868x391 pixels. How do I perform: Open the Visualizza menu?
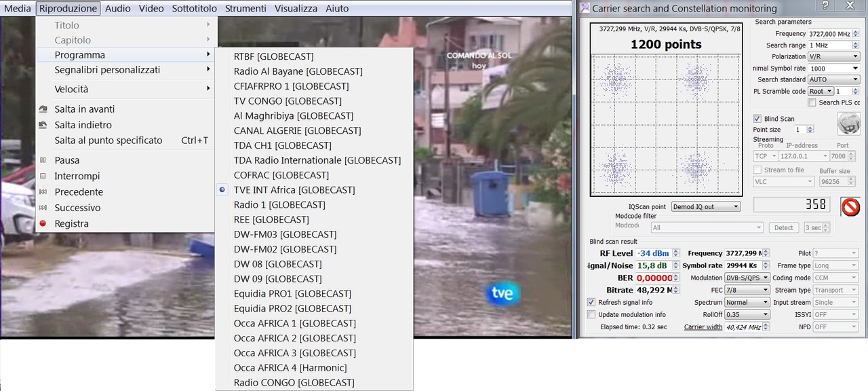pyautogui.click(x=296, y=8)
